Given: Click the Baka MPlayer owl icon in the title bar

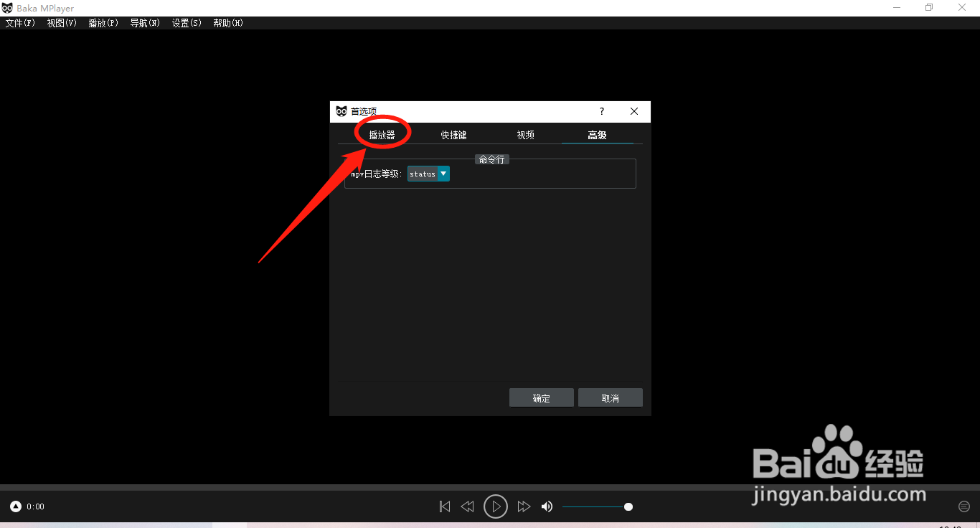Looking at the screenshot, I should click(7, 8).
